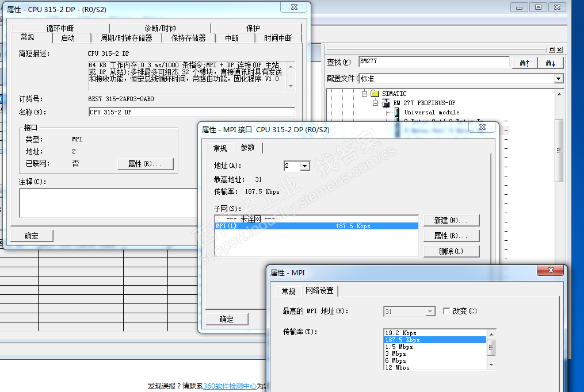Click the EM 277 PROFIBUS-DP device icon

pyautogui.click(x=386, y=103)
